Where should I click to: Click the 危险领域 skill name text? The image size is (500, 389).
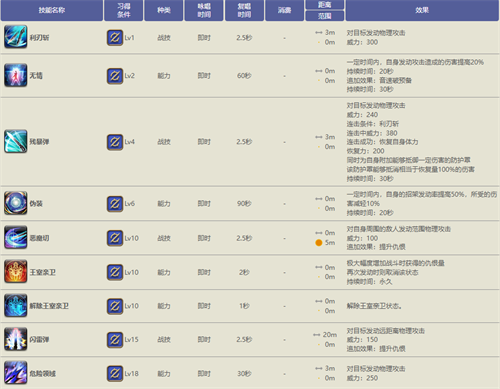tap(43, 374)
